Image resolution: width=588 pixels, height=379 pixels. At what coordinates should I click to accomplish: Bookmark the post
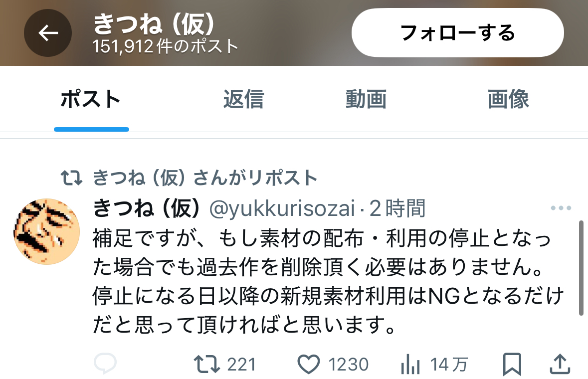pos(512,364)
